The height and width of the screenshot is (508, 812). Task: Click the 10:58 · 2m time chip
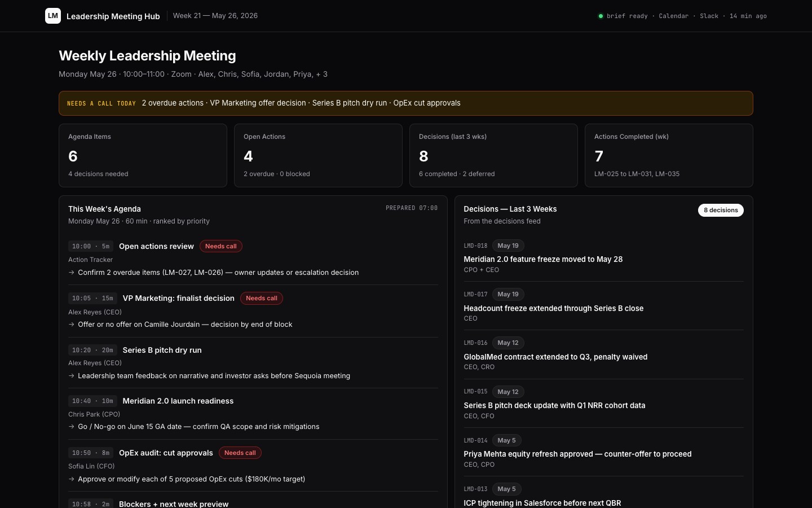[91, 504]
